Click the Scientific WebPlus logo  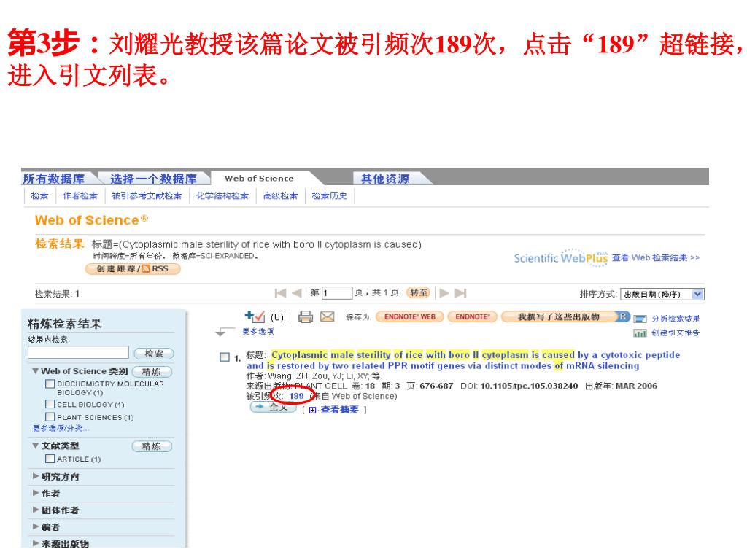tap(561, 257)
